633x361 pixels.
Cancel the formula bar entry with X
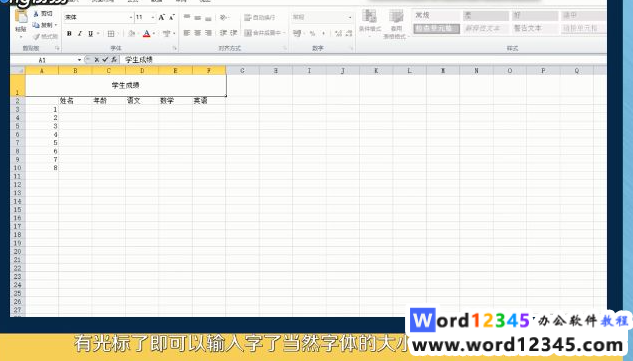(96, 60)
